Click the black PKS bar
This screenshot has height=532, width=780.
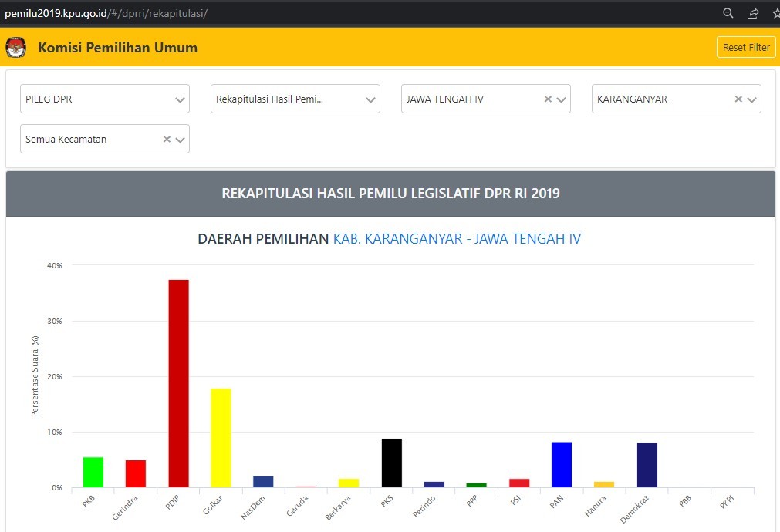point(392,463)
